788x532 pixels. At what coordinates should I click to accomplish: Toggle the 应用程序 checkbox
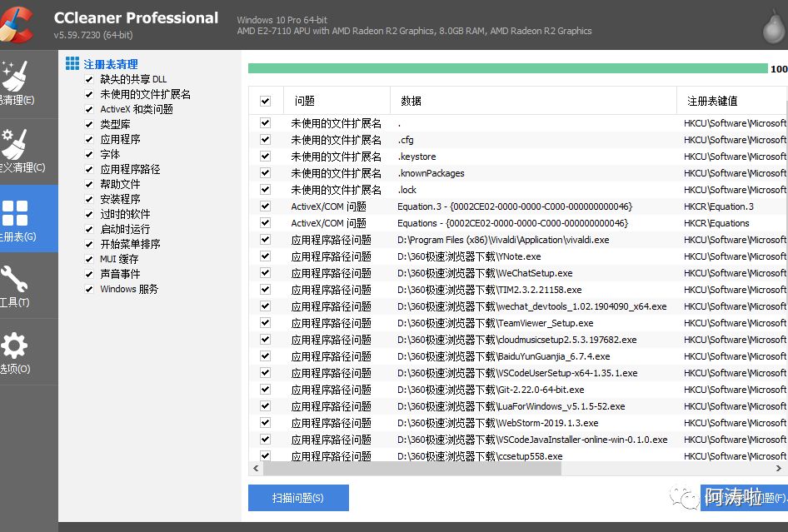tap(89, 139)
